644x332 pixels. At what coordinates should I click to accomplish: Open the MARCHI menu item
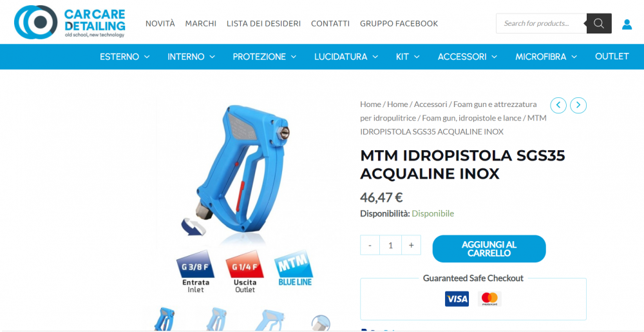(201, 23)
